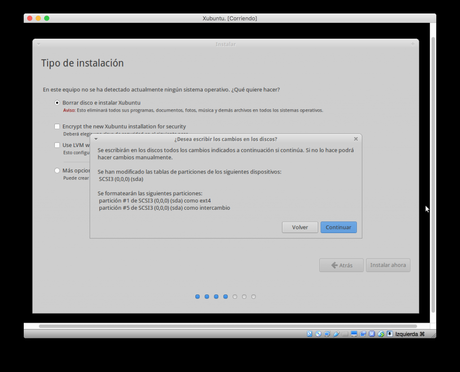This screenshot has width=460, height=372.
Task: Click the 'Tipo de instalación' heading
Action: point(82,63)
